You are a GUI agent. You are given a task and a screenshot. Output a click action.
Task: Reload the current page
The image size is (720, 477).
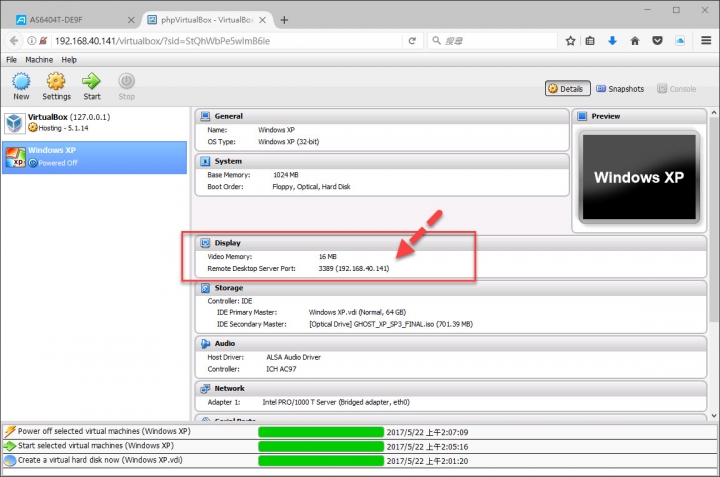point(412,41)
